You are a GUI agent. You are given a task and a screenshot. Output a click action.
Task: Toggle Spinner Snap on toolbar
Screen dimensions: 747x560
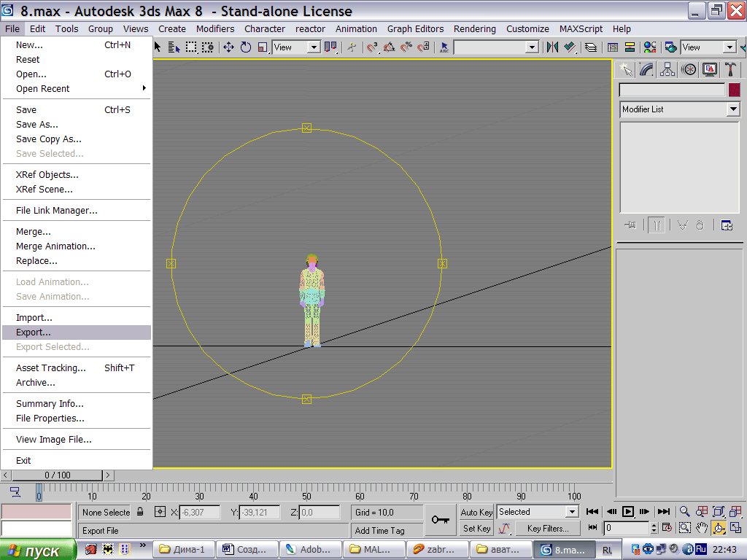click(x=424, y=47)
